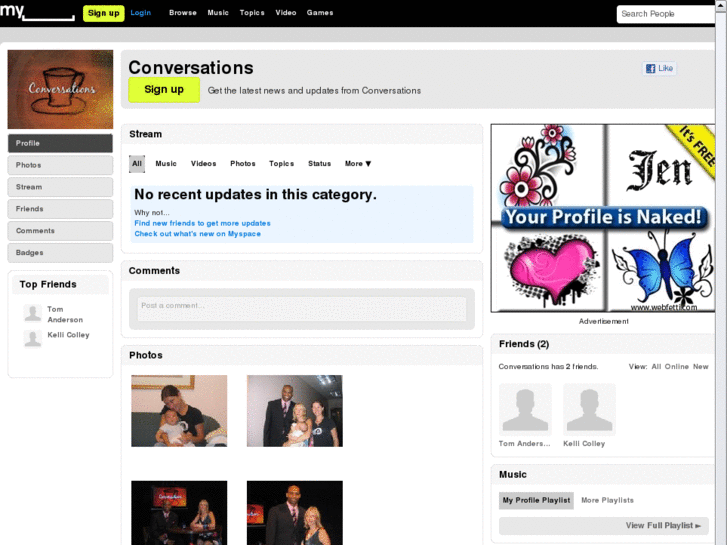Click Kelli Colley name in Top Friends
The width and height of the screenshot is (727, 545).
[x=68, y=335]
